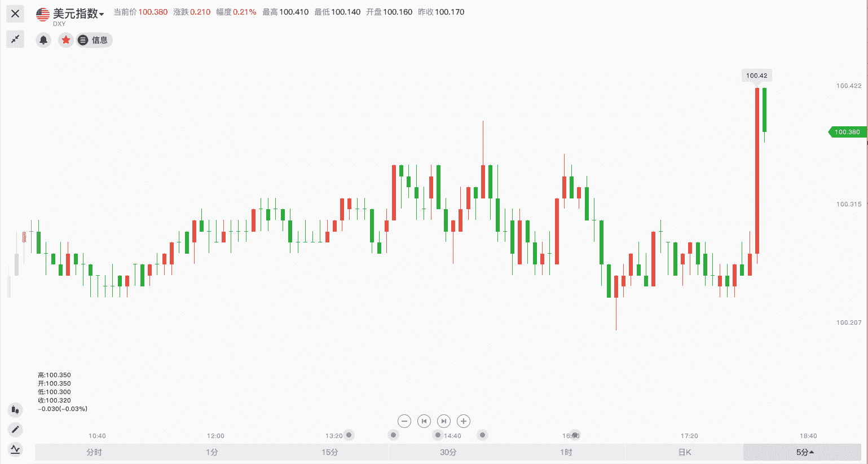The height and width of the screenshot is (464, 868).
Task: Select the pencil drawing tool
Action: (15, 430)
